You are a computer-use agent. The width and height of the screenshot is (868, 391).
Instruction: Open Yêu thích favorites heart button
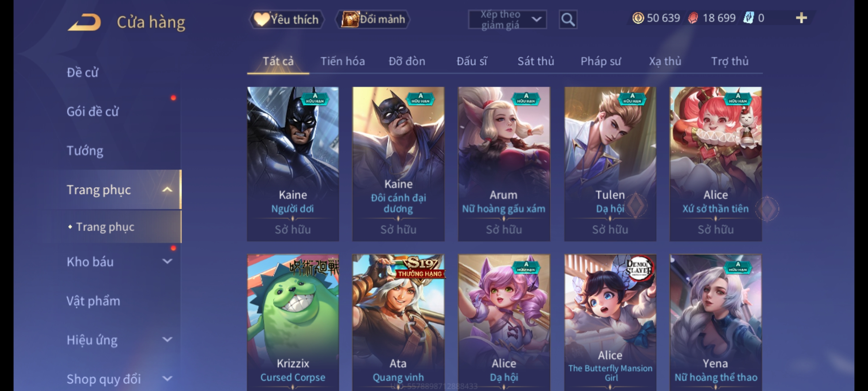coord(286,20)
